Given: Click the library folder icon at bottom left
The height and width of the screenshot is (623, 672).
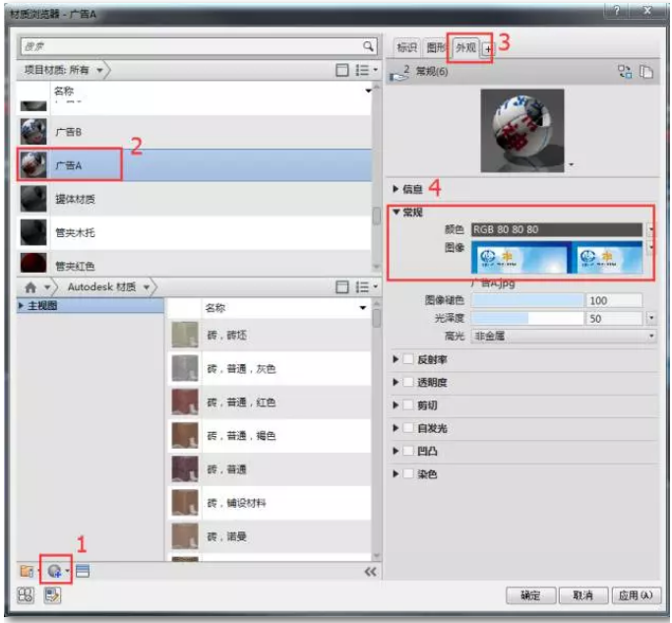Looking at the screenshot, I should click(27, 571).
